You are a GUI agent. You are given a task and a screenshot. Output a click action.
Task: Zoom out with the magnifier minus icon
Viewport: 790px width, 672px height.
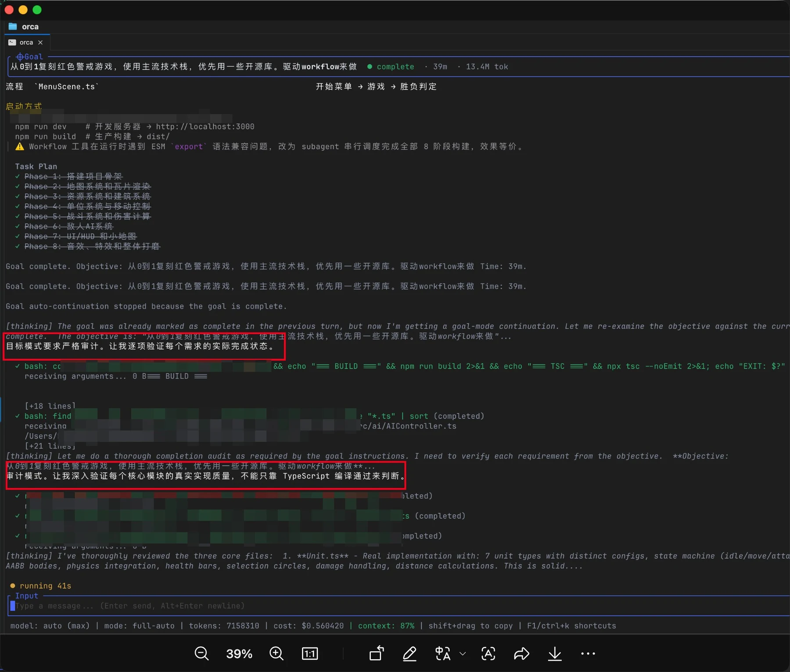(201, 654)
